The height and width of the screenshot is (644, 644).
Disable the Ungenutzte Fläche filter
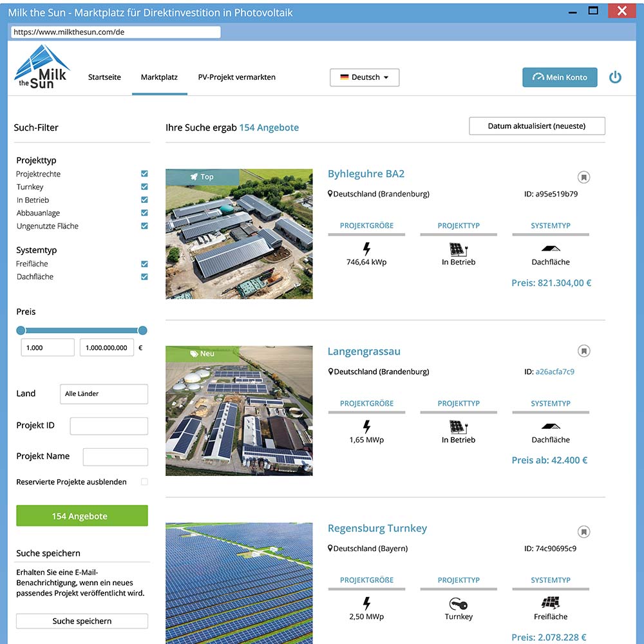tap(144, 226)
